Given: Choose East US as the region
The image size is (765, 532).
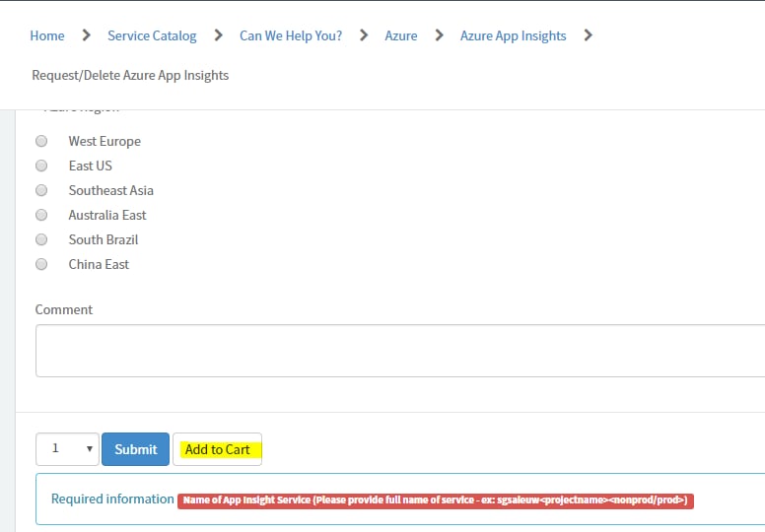Looking at the screenshot, I should [41, 166].
